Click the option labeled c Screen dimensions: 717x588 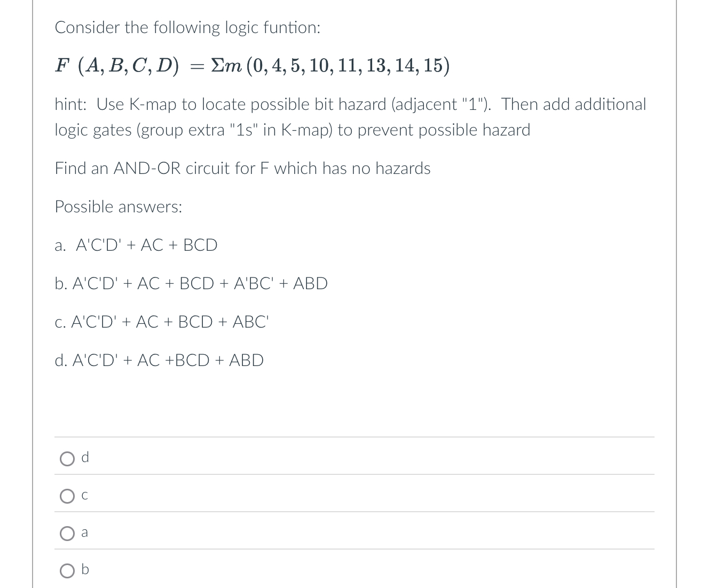click(x=84, y=495)
